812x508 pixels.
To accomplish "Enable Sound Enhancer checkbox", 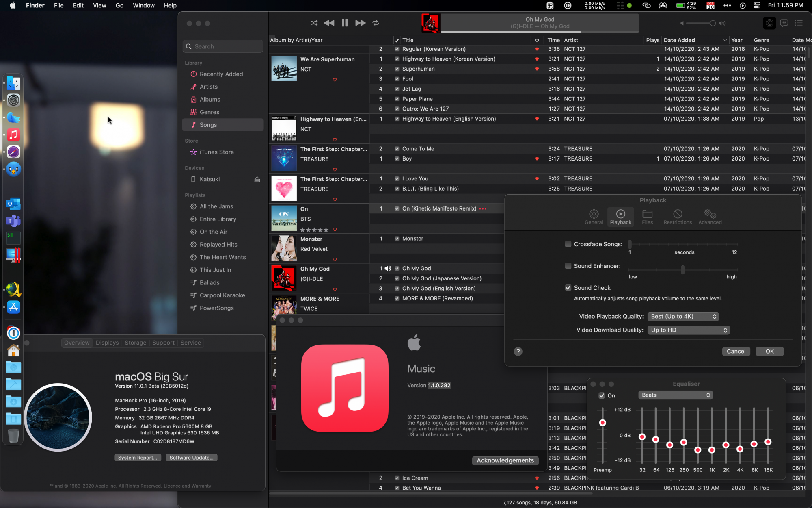I will (x=568, y=266).
